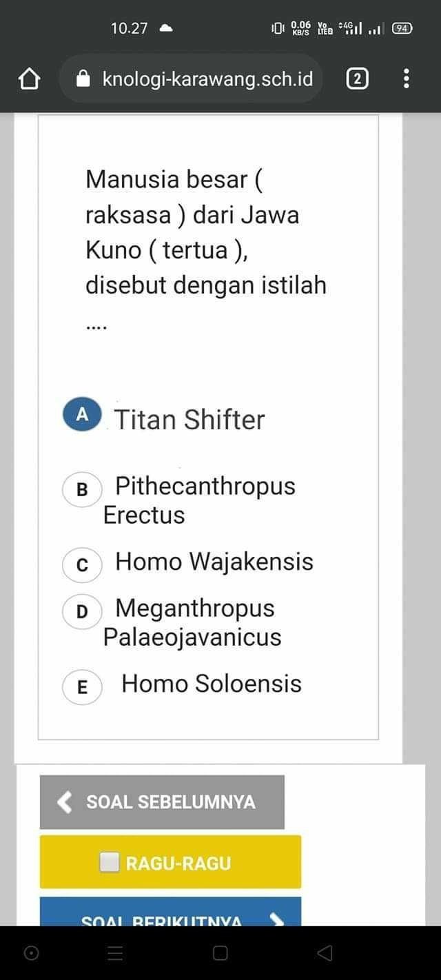Tap the browser home icon

click(x=29, y=79)
